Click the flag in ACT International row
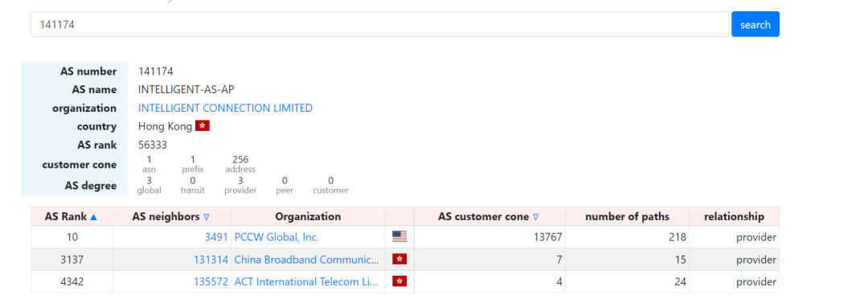The width and height of the screenshot is (868, 307). click(x=399, y=281)
